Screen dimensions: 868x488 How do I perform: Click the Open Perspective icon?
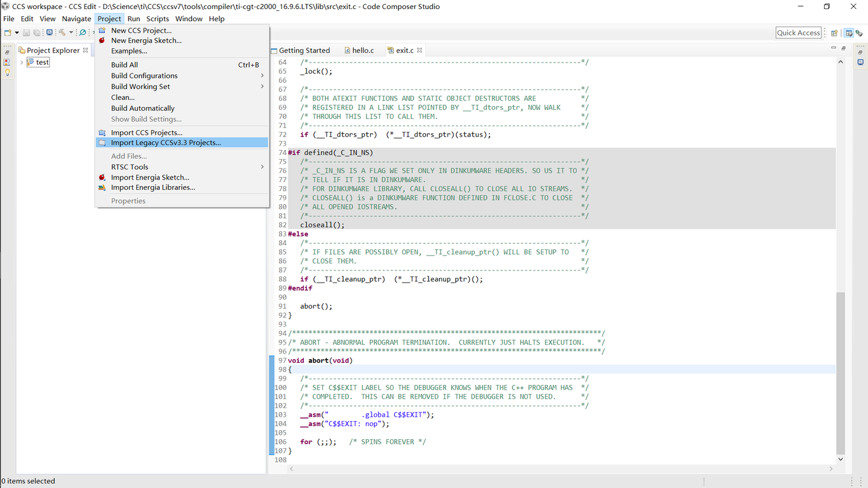(834, 33)
